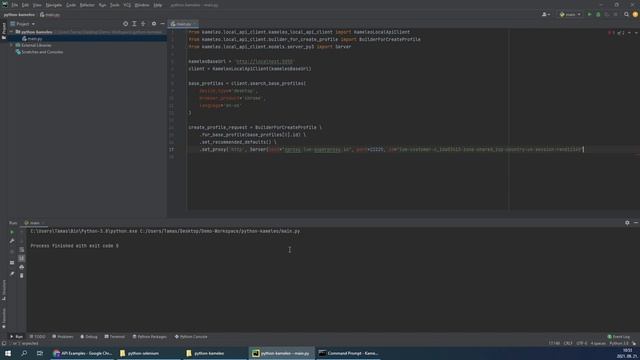This screenshot has height=360, width=640.
Task: Open Run panel gear options
Action: [x=627, y=223]
